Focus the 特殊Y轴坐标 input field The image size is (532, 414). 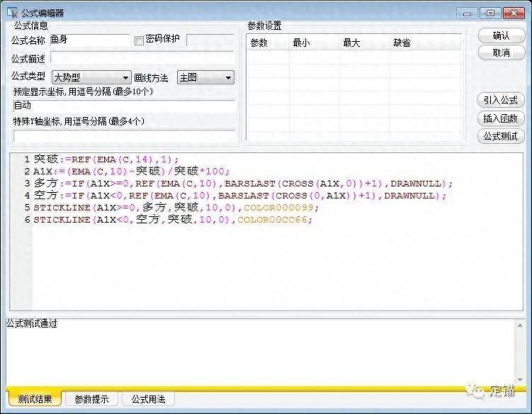124,135
